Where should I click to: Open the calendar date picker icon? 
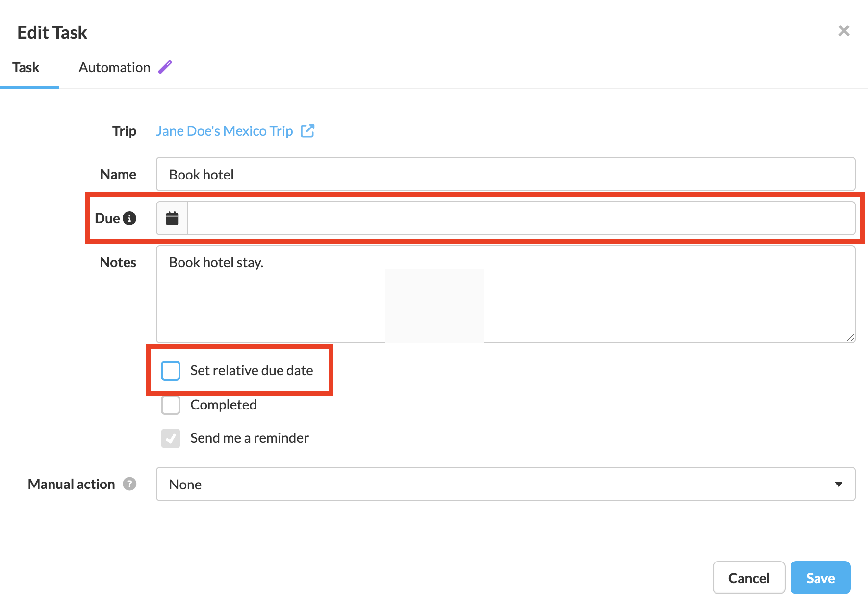(x=172, y=218)
